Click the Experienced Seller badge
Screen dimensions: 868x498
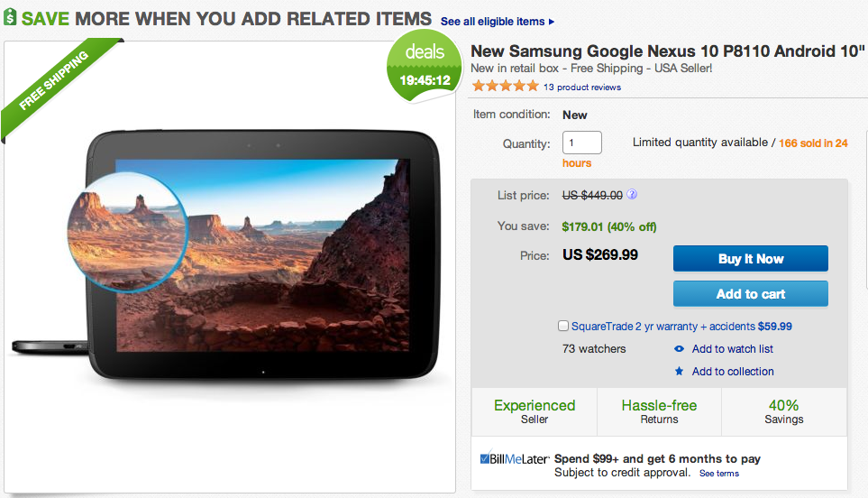[x=535, y=411]
